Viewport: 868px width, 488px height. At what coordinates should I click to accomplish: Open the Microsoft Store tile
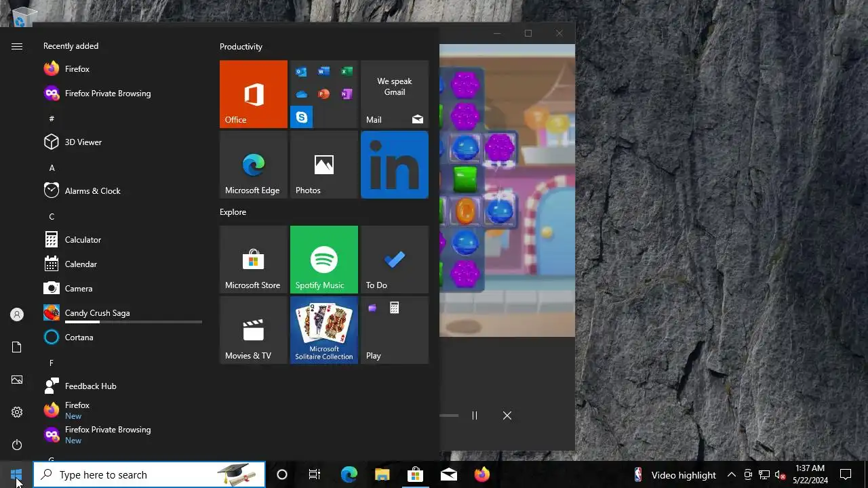[254, 260]
